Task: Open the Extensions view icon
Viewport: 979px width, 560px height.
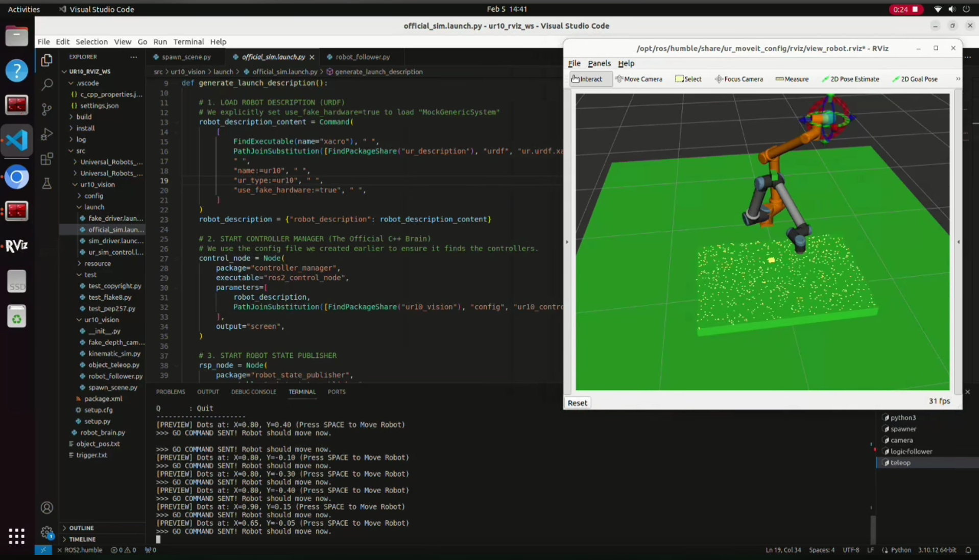Action: tap(46, 159)
